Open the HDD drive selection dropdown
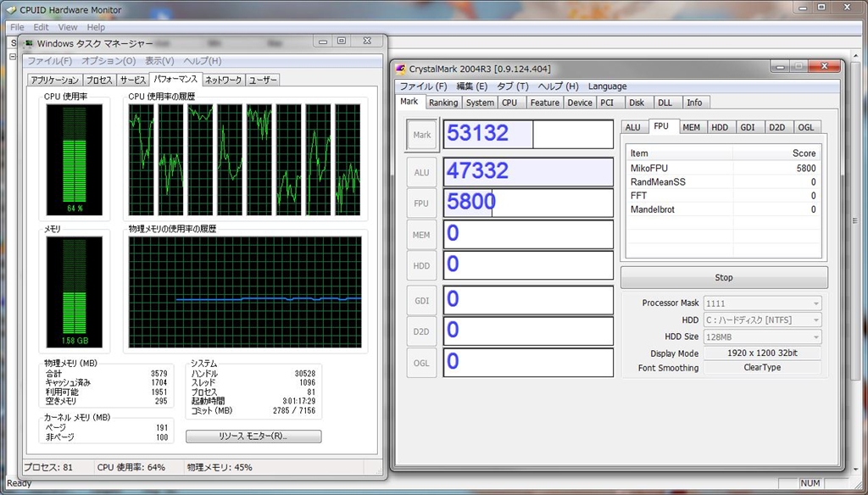The height and width of the screenshot is (495, 868). tap(762, 320)
